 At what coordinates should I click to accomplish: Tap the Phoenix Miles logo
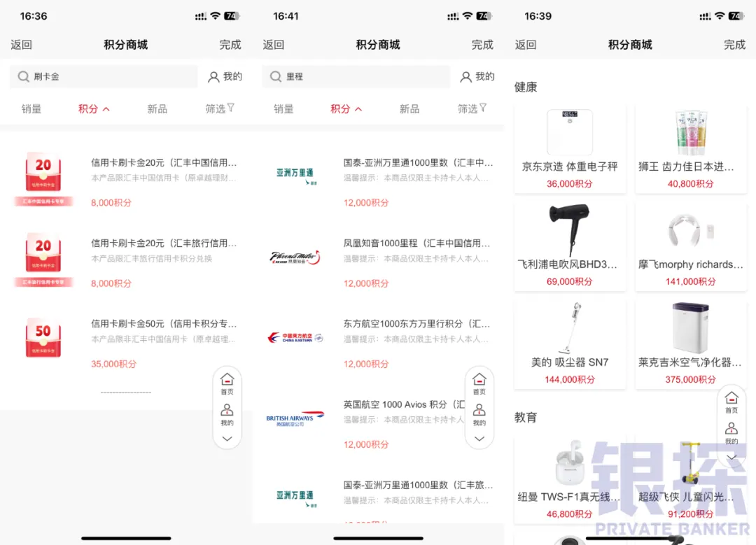(x=295, y=257)
